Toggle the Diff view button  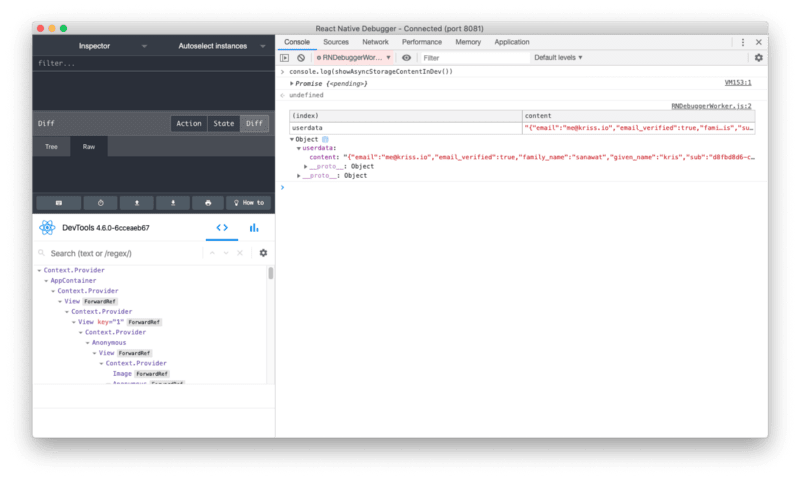tap(255, 124)
